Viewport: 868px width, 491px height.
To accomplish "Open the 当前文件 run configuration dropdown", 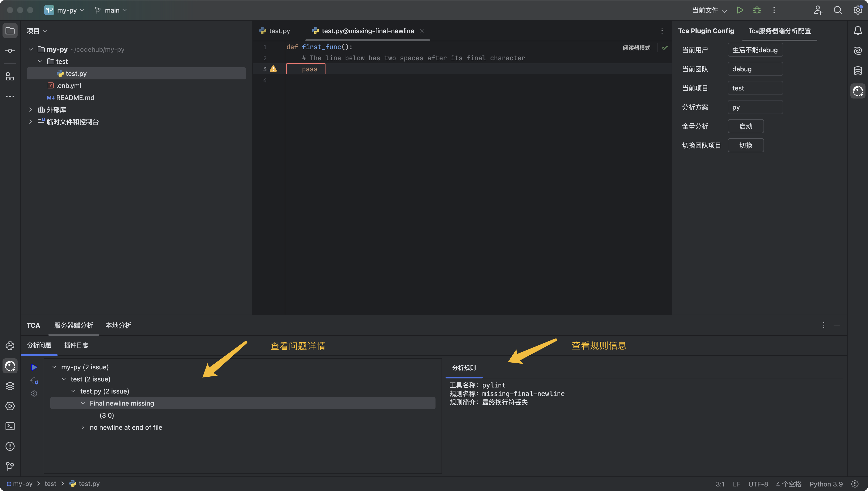I will pyautogui.click(x=709, y=10).
